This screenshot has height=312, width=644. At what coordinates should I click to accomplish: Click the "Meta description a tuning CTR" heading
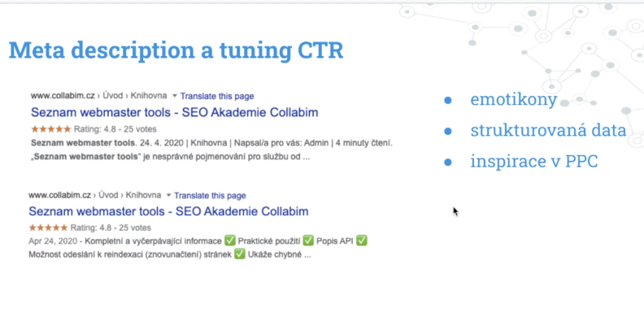click(176, 50)
